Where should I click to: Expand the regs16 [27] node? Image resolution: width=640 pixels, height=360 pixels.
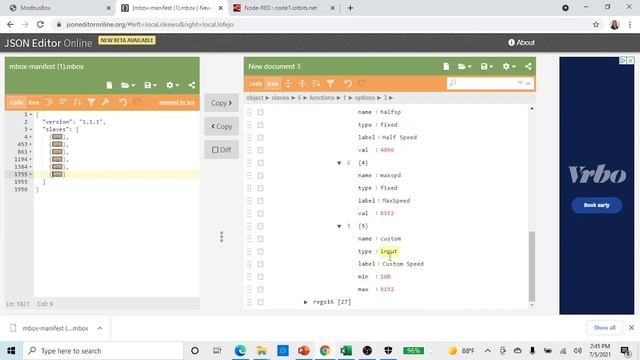(x=305, y=302)
